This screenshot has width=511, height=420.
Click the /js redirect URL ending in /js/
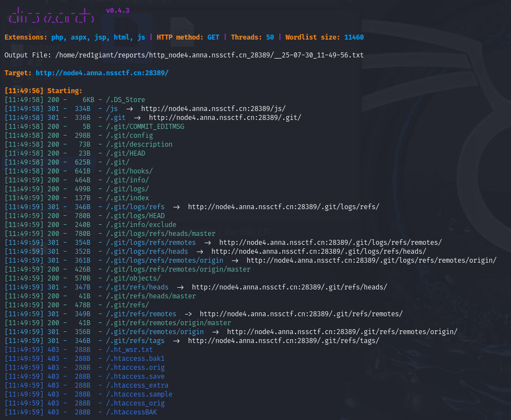tap(213, 109)
